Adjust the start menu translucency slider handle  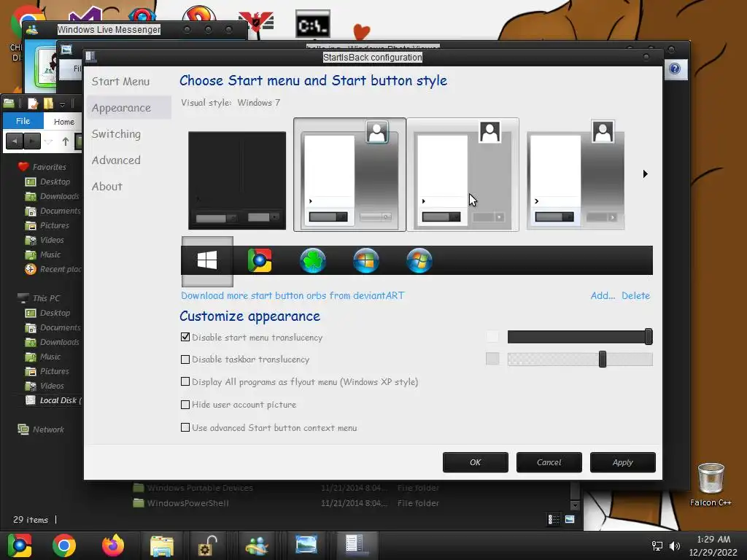click(x=649, y=337)
